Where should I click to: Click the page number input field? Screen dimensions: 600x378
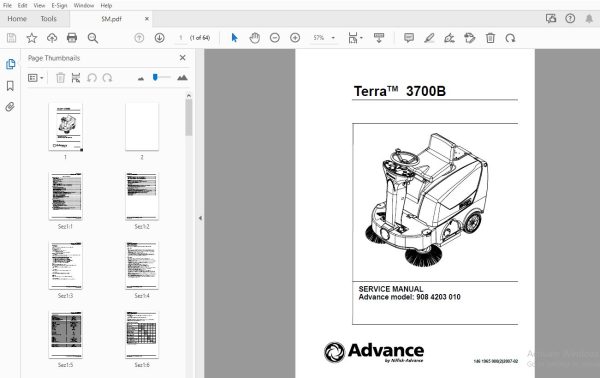coord(181,38)
